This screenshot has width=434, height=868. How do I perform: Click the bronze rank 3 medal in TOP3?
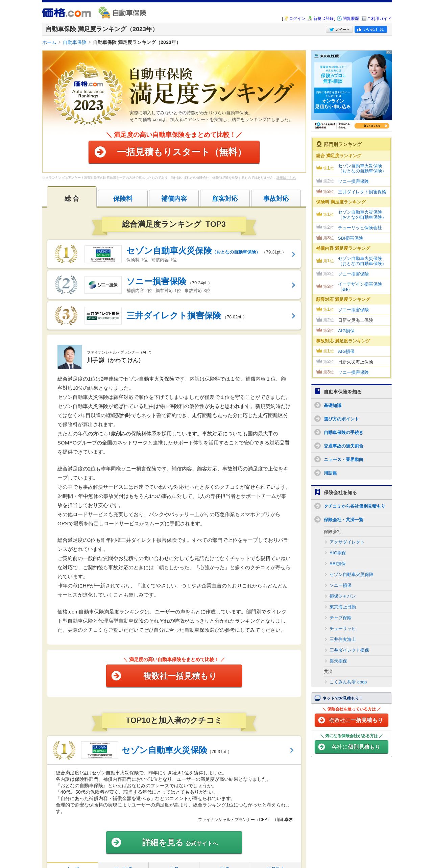(x=66, y=315)
